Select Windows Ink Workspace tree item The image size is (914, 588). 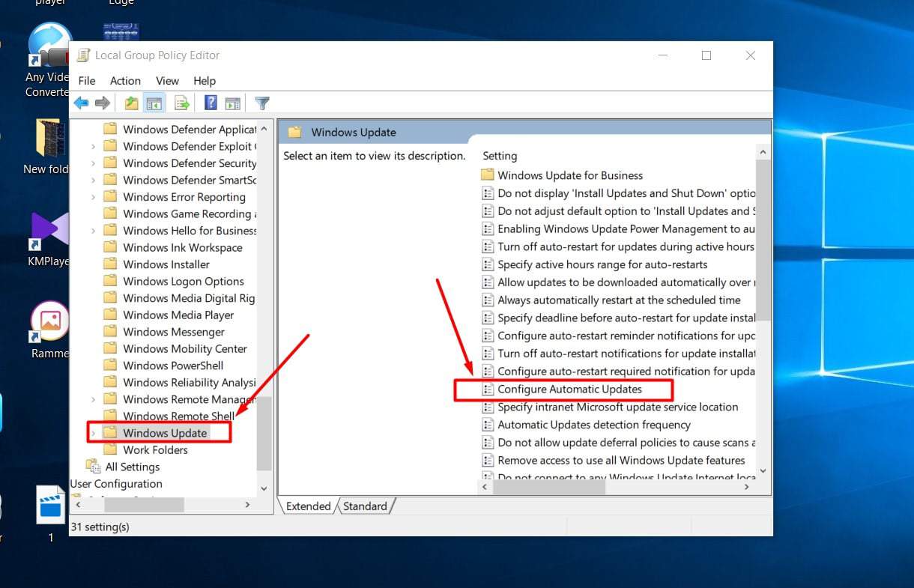pyautogui.click(x=183, y=248)
